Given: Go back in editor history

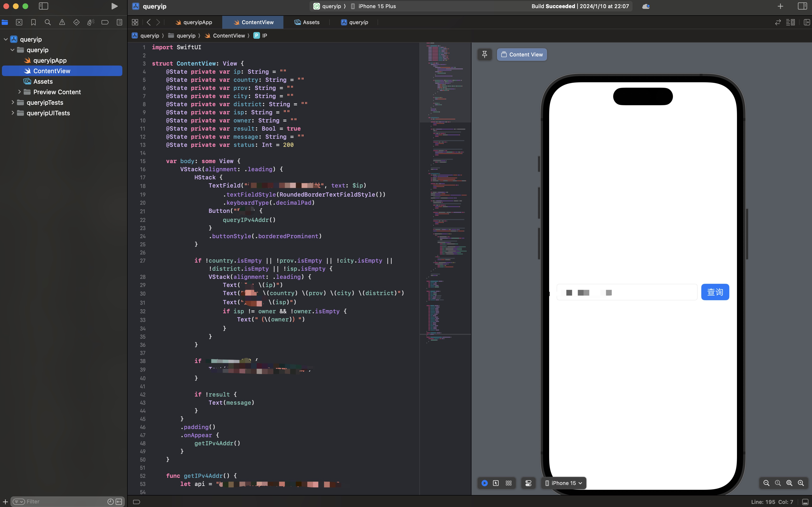Looking at the screenshot, I should [149, 22].
